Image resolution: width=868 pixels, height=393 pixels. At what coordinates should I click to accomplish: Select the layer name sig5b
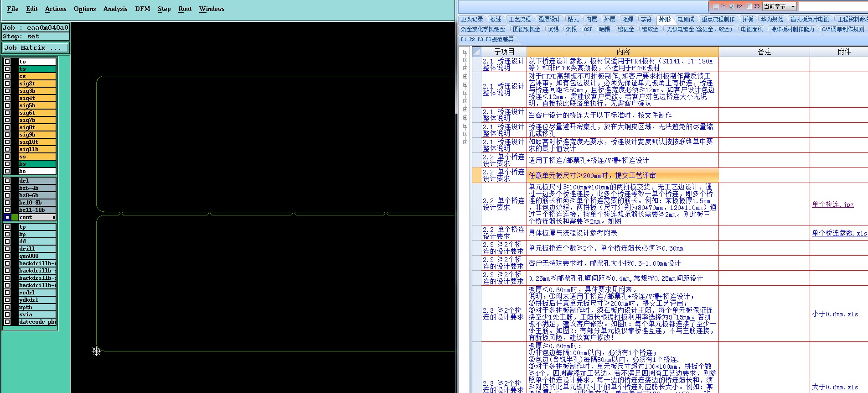pyautogui.click(x=37, y=105)
